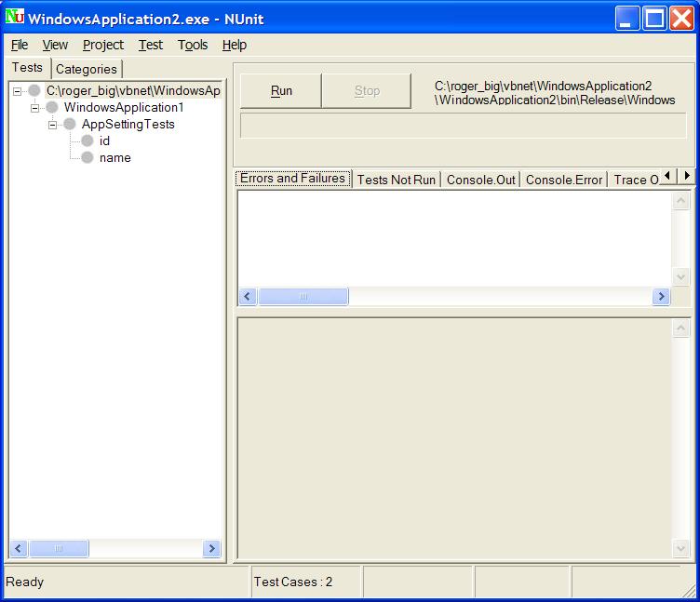The height and width of the screenshot is (602, 700).
Task: Click the disabled Stop button
Action: click(367, 91)
